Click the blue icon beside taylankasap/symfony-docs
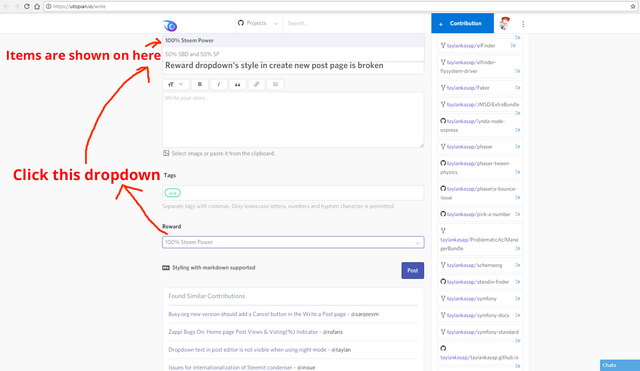The height and width of the screenshot is (371, 640). click(518, 315)
